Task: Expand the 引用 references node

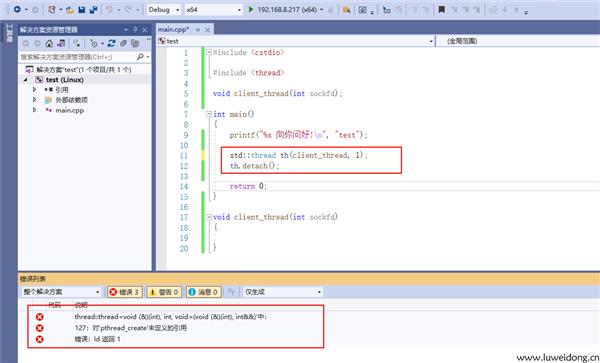Action: point(34,90)
